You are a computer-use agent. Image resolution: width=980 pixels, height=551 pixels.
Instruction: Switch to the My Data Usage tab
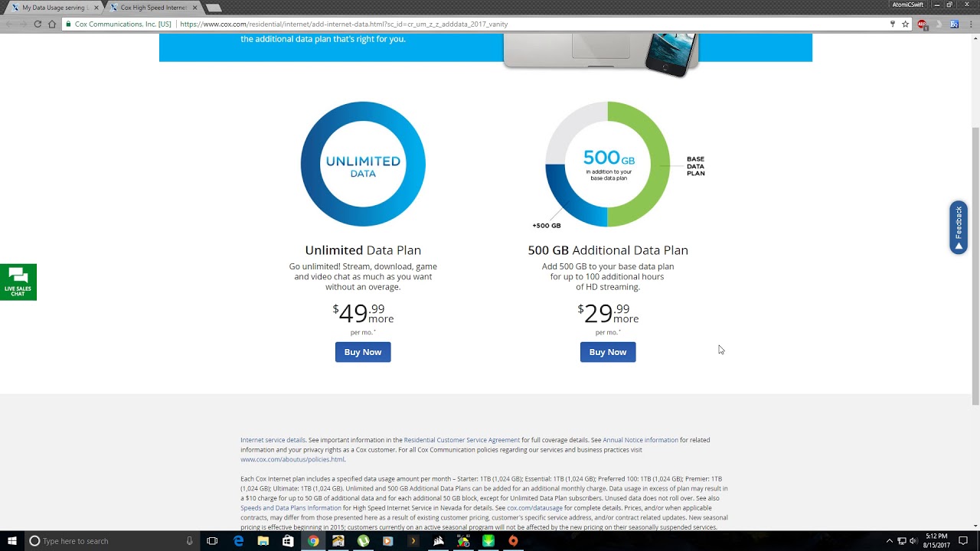click(52, 8)
